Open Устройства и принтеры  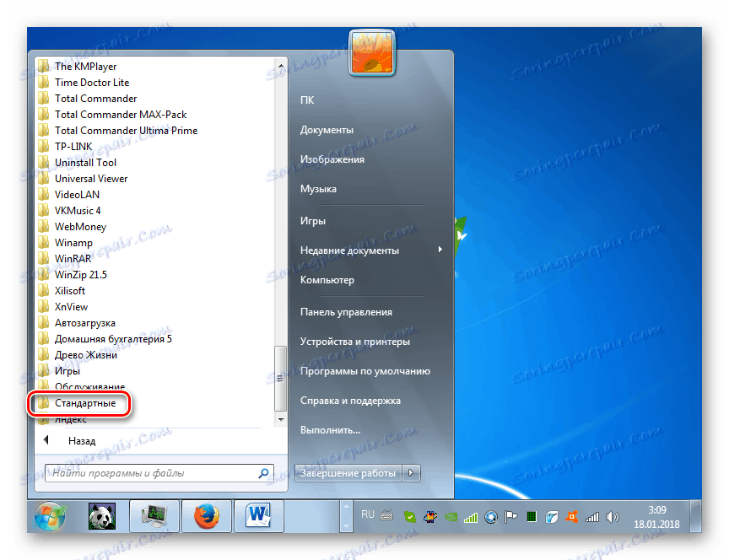(x=355, y=342)
